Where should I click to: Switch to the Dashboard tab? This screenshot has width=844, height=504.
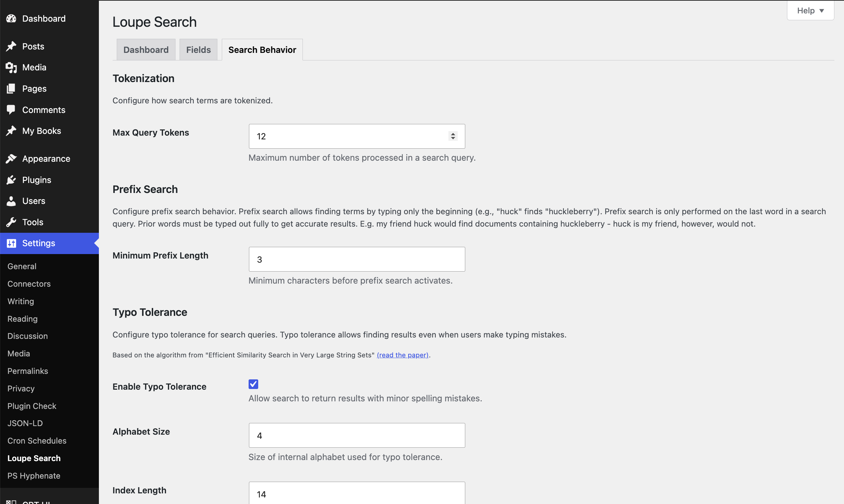[146, 49]
